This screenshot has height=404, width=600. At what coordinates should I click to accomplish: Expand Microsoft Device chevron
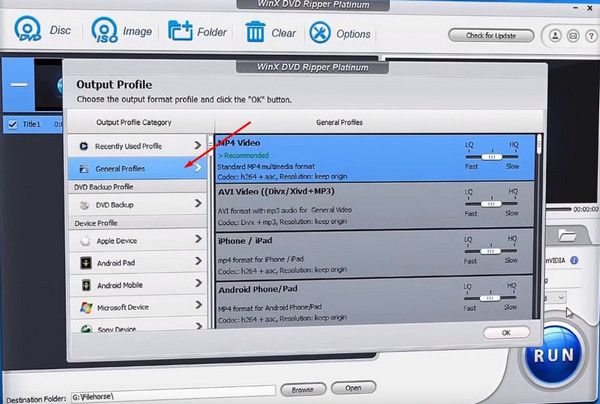point(198,305)
